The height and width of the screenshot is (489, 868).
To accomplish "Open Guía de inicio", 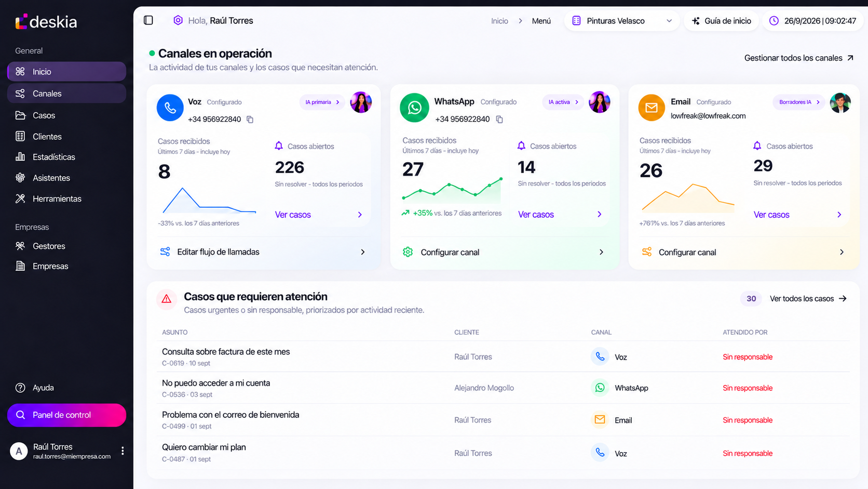I will [x=722, y=21].
